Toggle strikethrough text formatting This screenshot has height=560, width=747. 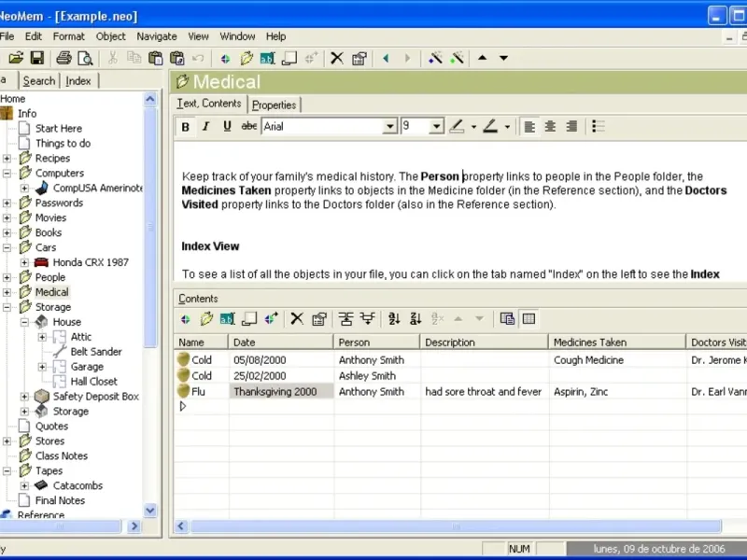click(x=248, y=126)
